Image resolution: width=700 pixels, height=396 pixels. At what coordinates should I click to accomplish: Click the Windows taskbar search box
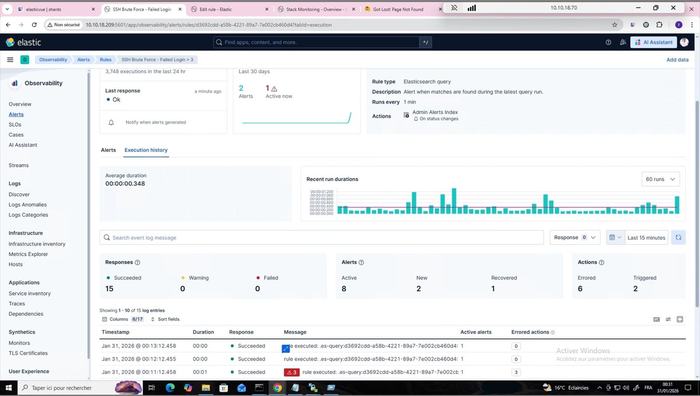coord(65,388)
